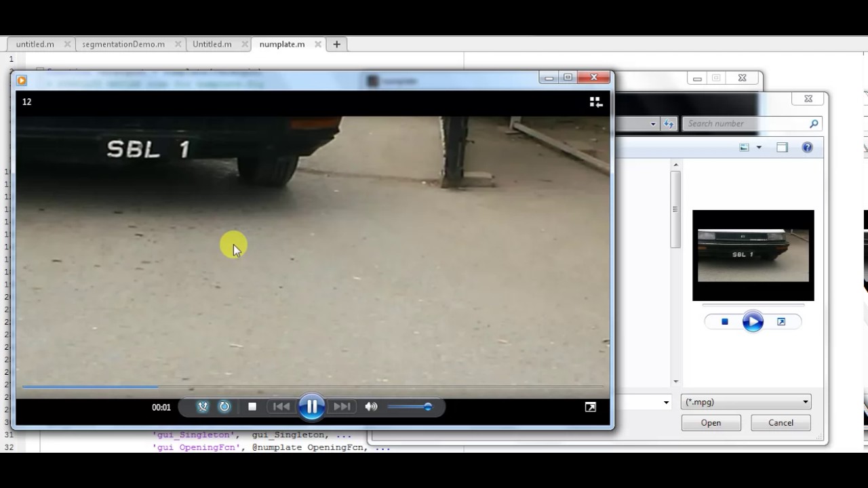The height and width of the screenshot is (488, 868).
Task: Toggle repeat mode in media player
Action: 224,407
